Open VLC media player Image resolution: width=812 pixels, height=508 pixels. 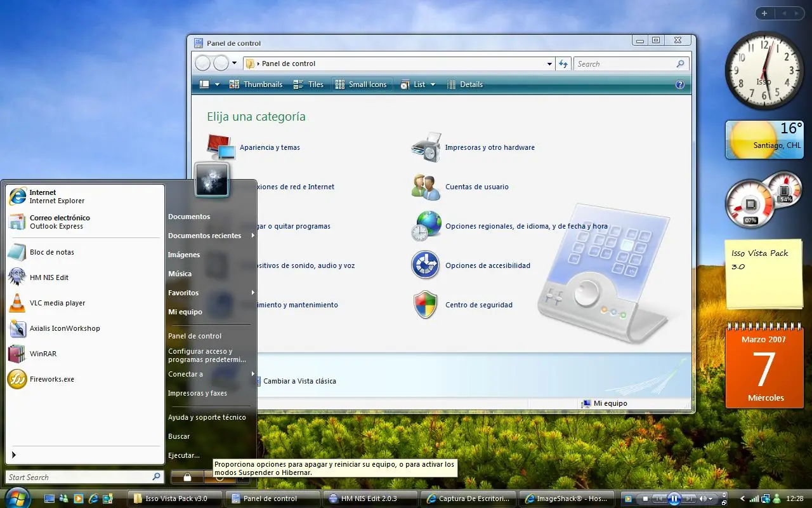tap(84, 303)
